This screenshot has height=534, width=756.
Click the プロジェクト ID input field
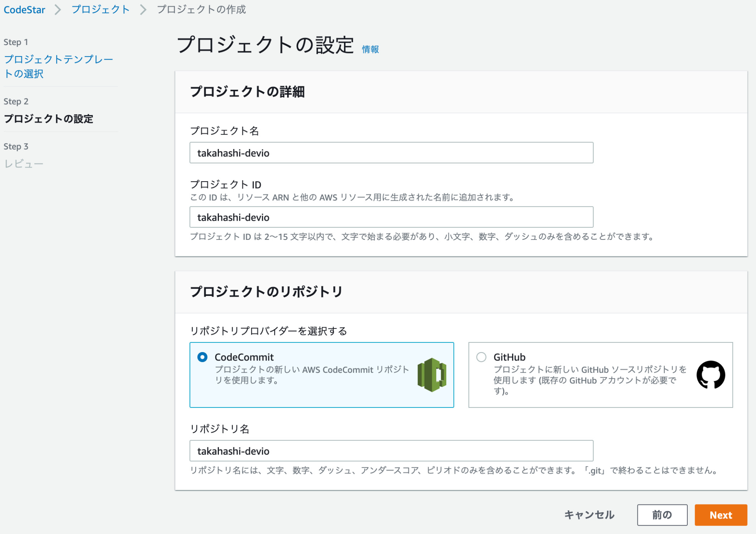point(391,217)
